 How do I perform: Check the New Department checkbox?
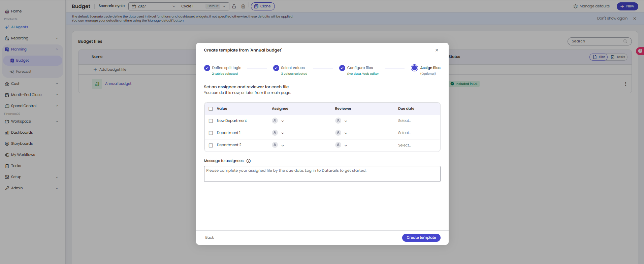click(x=211, y=121)
